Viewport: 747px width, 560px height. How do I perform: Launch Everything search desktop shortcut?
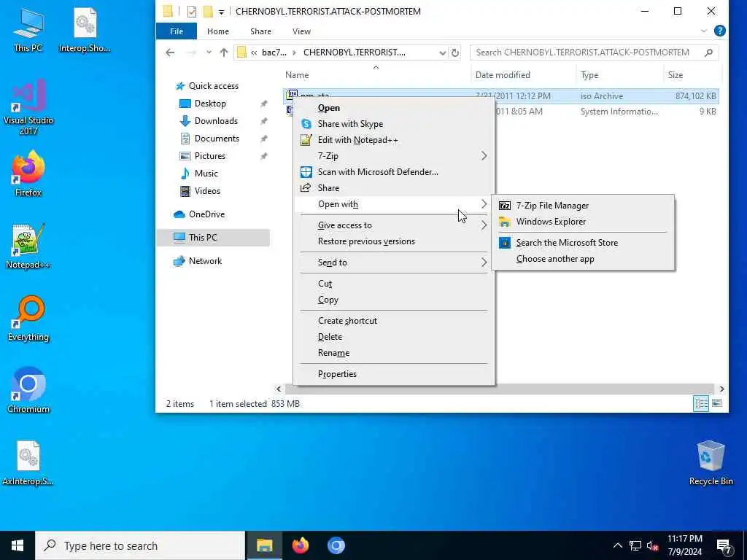pyautogui.click(x=28, y=318)
